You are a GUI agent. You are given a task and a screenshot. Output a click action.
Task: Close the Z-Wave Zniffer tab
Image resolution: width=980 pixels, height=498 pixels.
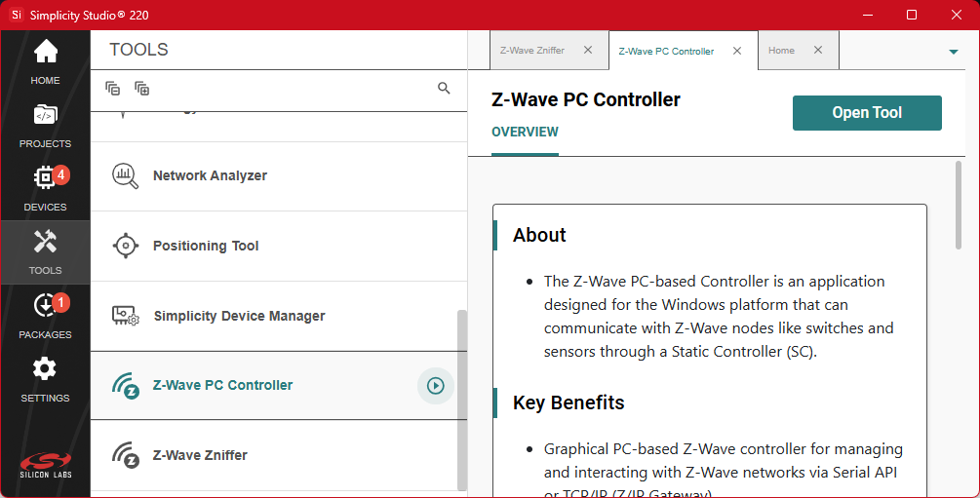click(x=588, y=50)
